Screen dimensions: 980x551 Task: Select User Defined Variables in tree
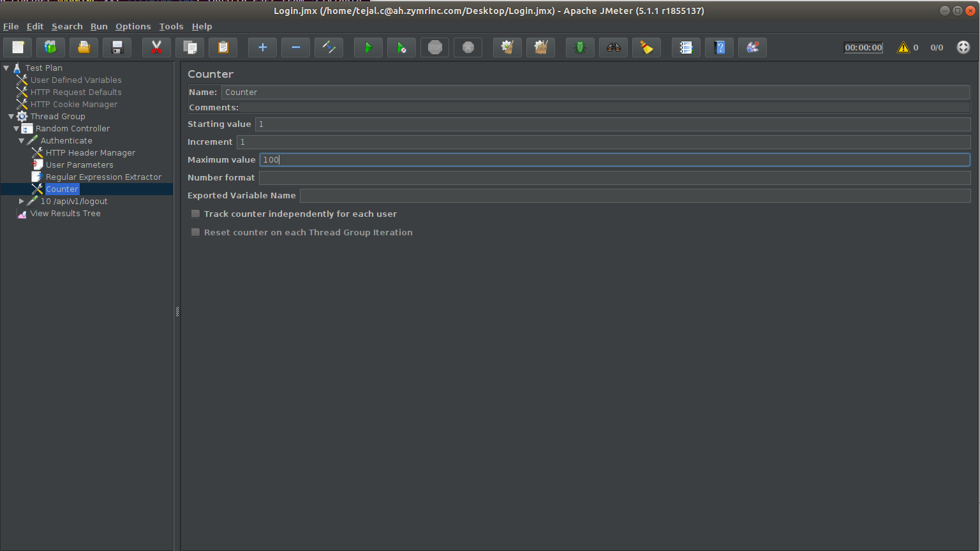pyautogui.click(x=76, y=80)
